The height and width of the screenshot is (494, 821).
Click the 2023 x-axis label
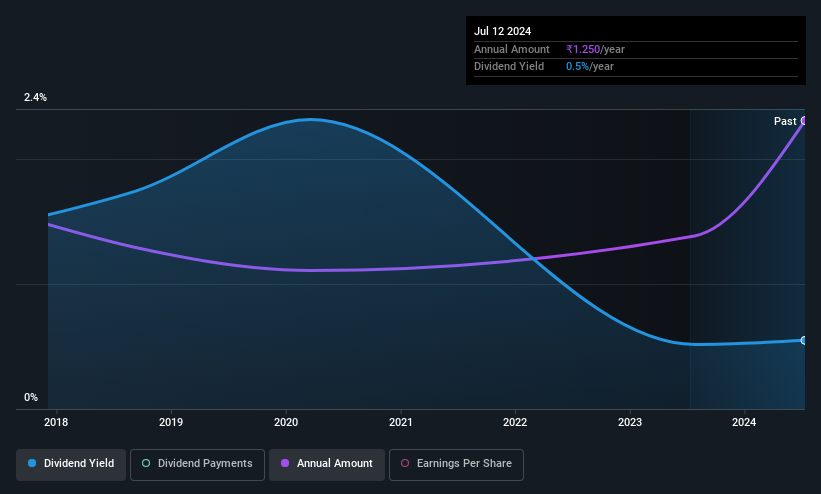[x=630, y=422]
